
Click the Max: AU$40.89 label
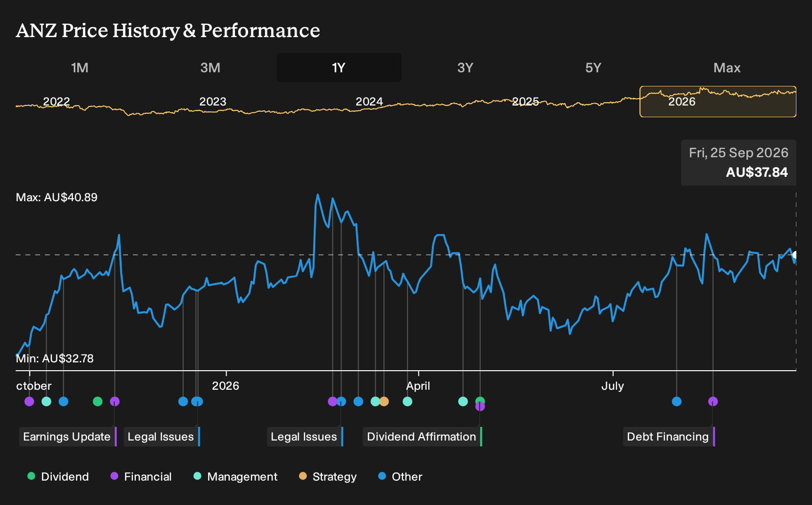(x=57, y=197)
